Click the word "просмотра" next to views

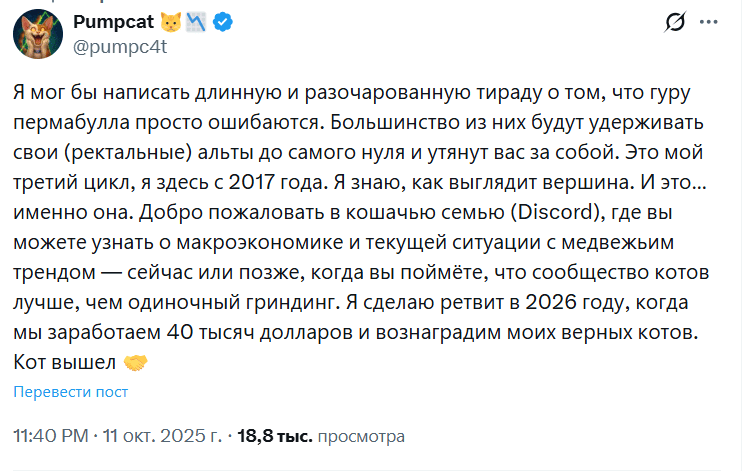361,436
